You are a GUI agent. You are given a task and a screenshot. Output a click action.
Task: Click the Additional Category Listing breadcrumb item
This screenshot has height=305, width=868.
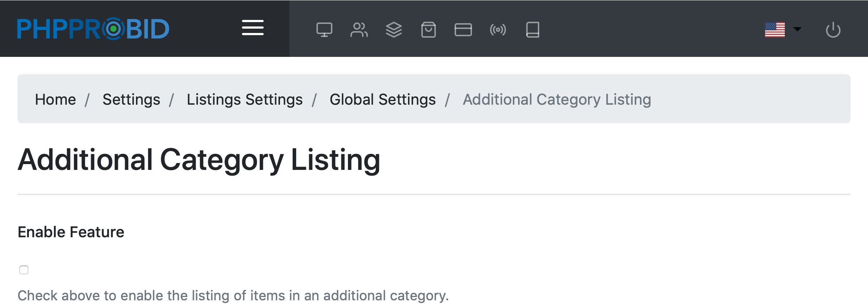click(x=557, y=99)
